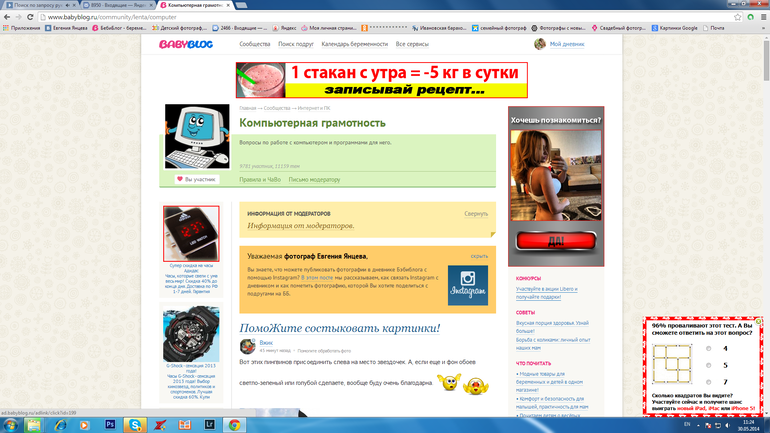
Task: Click the BabyBlog logo
Action: 186,44
